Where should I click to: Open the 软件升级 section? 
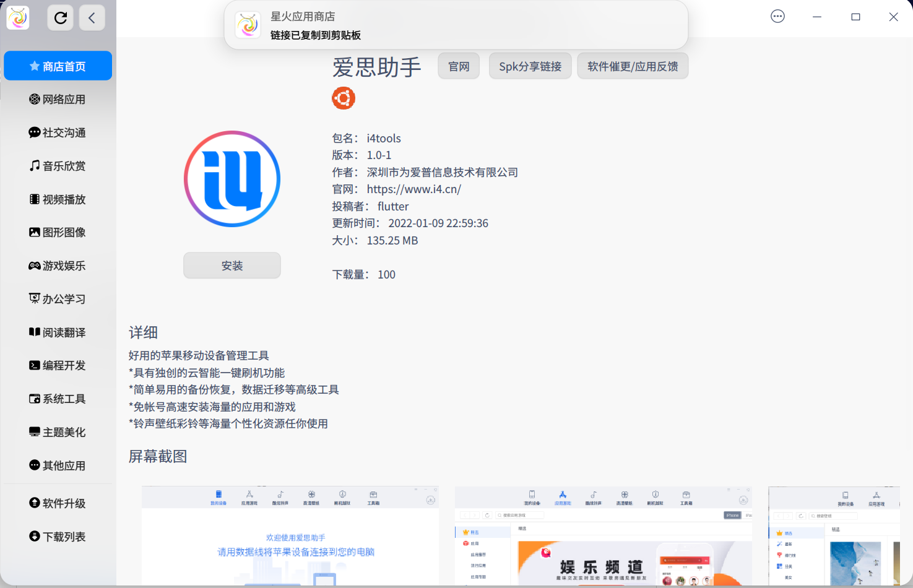click(x=58, y=503)
